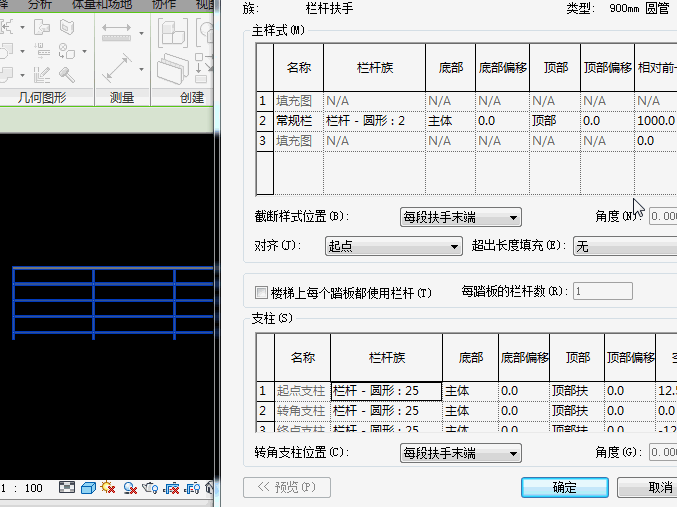
Task: Click the 主体 base cell in main pattern row 2
Action: pos(450,121)
